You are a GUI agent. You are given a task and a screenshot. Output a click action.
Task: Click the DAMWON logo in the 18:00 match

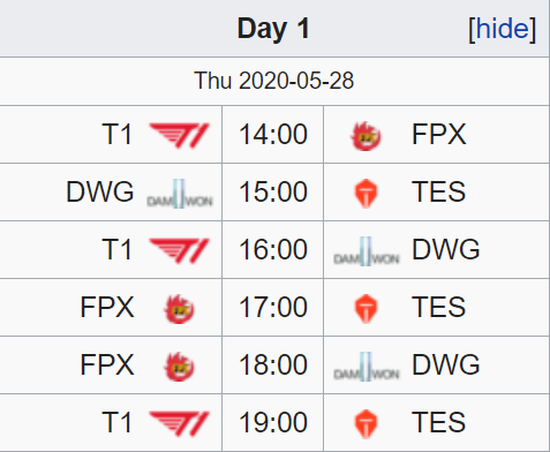[x=366, y=366]
